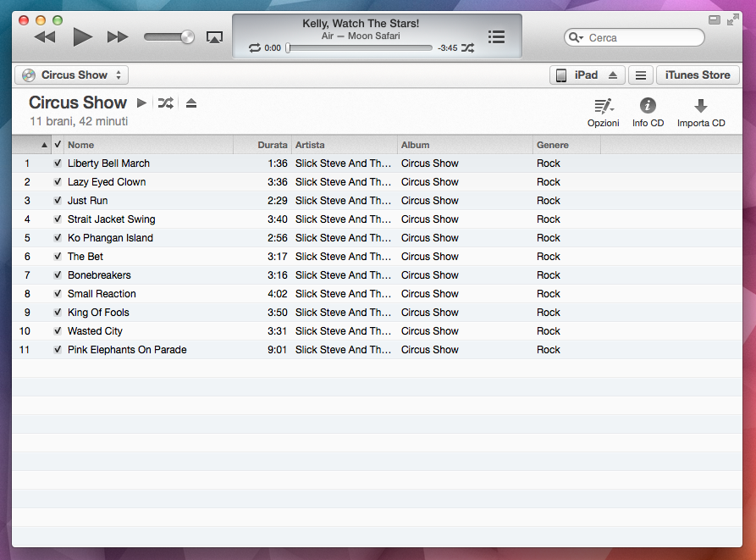Click the 3:40 duration cell
Screen dimensions: 756x560
[277, 219]
